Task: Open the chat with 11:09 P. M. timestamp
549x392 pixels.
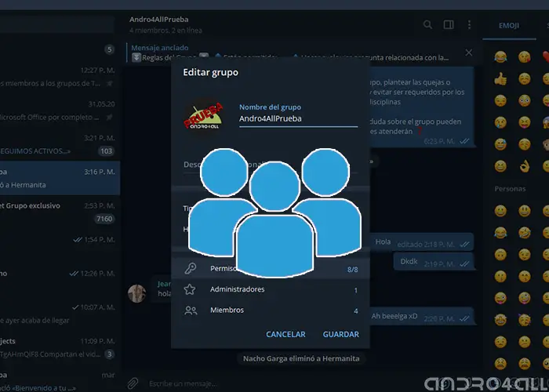Action: tap(60, 347)
